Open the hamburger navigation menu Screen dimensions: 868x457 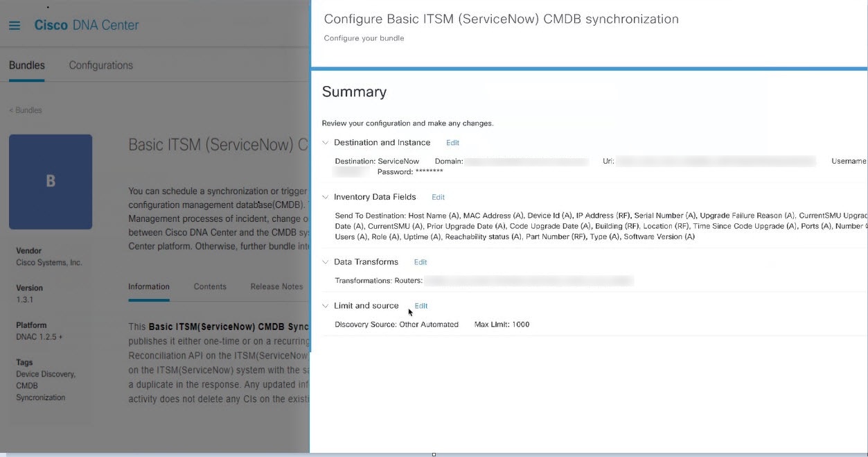[15, 26]
